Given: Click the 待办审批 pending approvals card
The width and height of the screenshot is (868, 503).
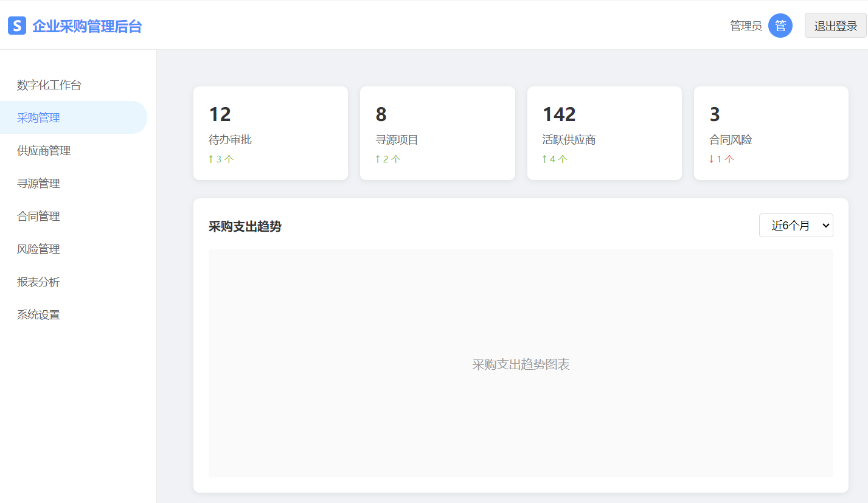Looking at the screenshot, I should pyautogui.click(x=270, y=133).
